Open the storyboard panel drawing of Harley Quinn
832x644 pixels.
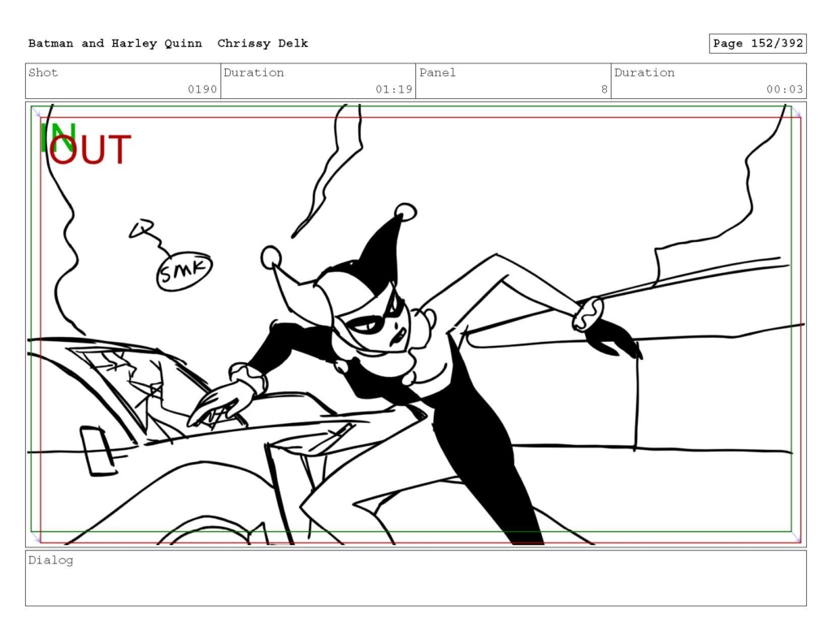416,325
